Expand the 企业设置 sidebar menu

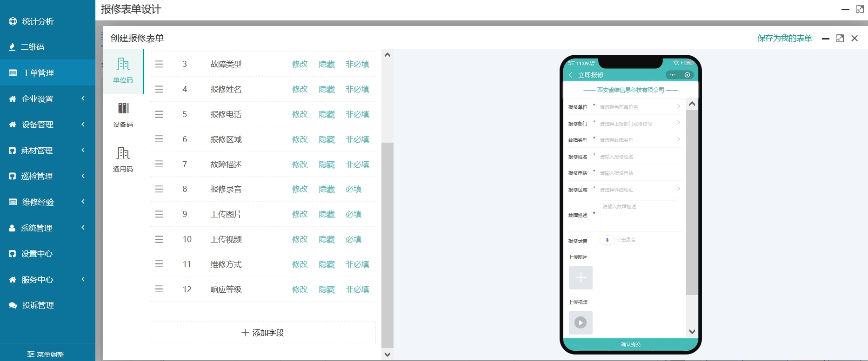pos(47,99)
